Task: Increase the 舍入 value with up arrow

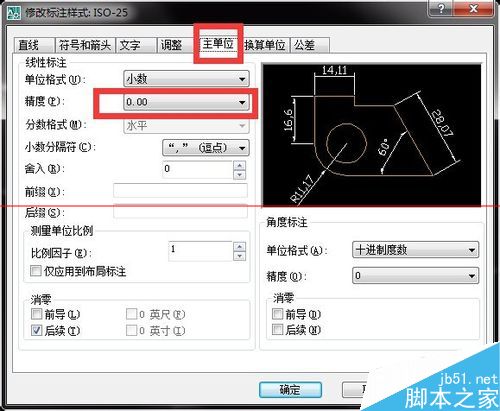Action: point(240,165)
